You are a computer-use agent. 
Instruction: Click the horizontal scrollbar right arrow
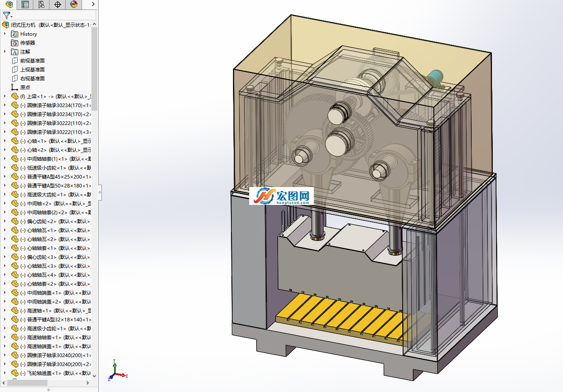click(88, 383)
